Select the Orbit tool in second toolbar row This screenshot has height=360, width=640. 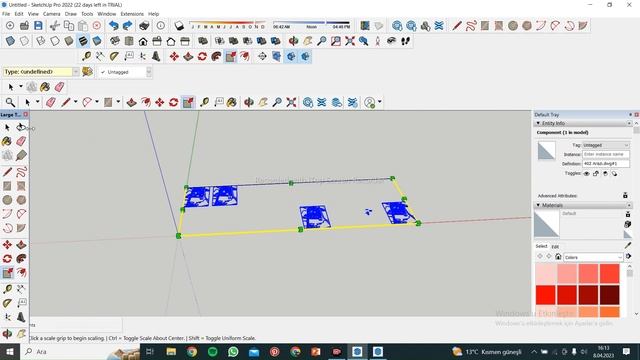[x=293, y=41]
